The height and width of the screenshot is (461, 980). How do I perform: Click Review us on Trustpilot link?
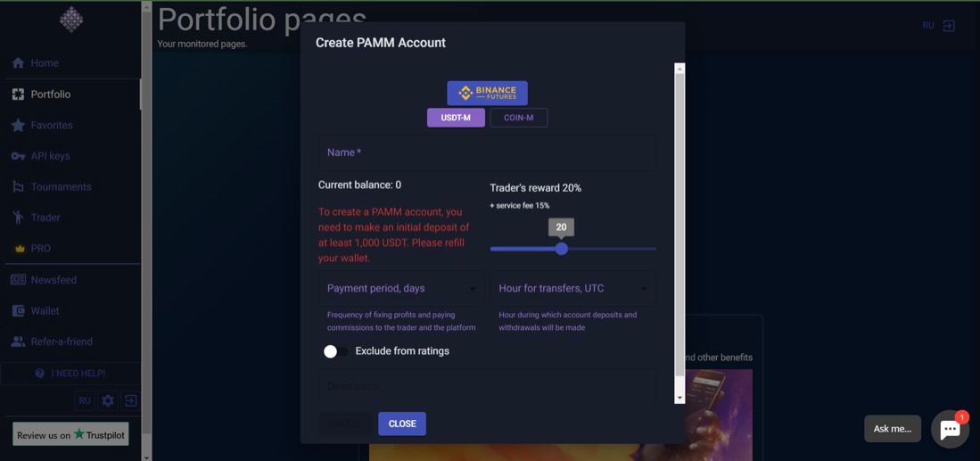point(70,435)
